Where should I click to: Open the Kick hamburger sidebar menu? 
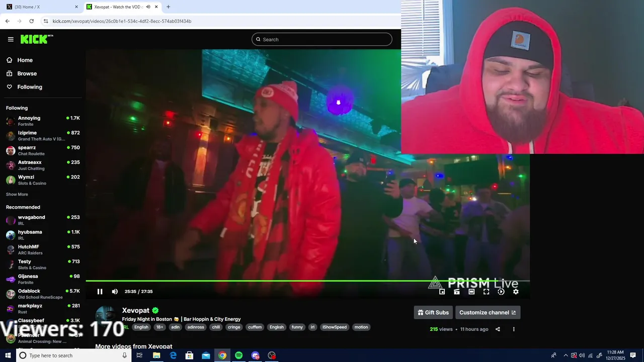tap(11, 39)
